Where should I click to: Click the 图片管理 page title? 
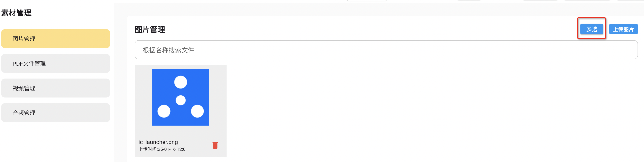click(150, 30)
